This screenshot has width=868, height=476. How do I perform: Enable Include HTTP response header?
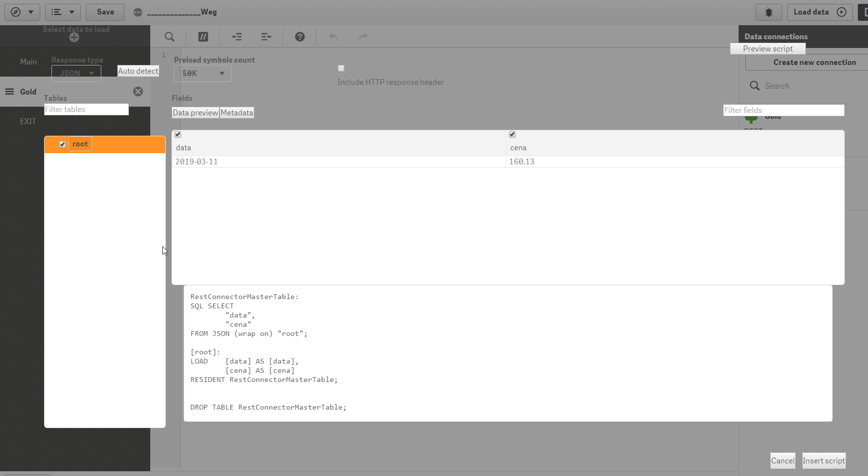341,68
